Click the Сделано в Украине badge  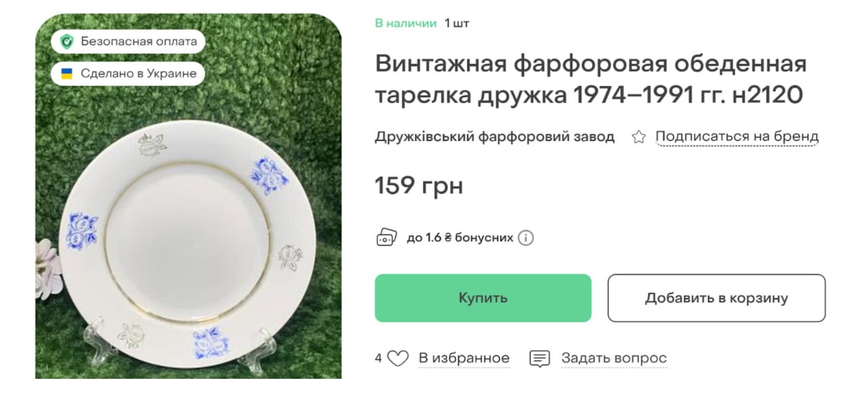click(x=127, y=73)
